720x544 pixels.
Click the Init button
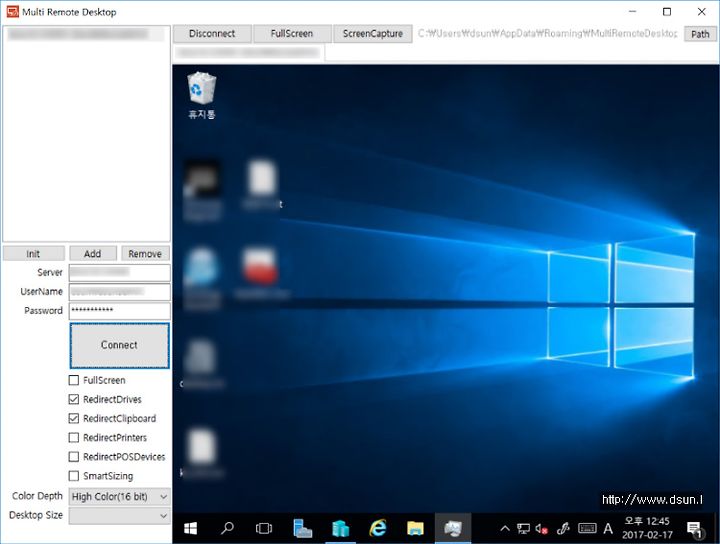tap(34, 253)
